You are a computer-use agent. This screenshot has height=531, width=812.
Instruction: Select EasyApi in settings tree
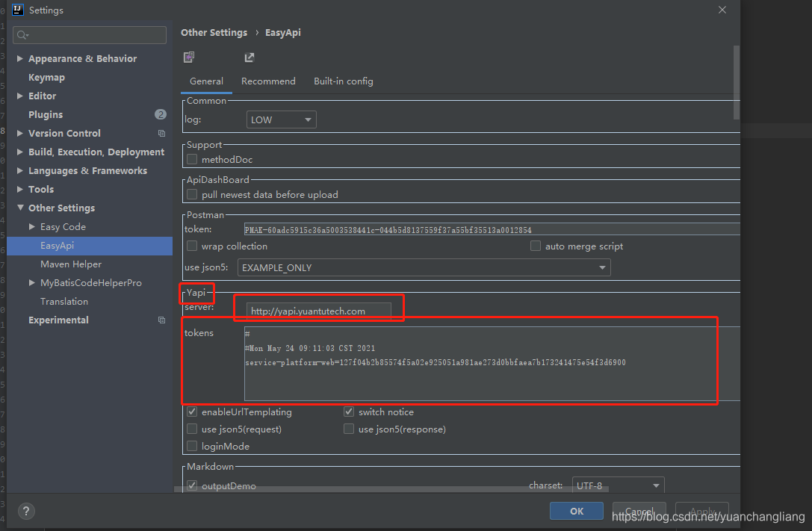click(90, 246)
